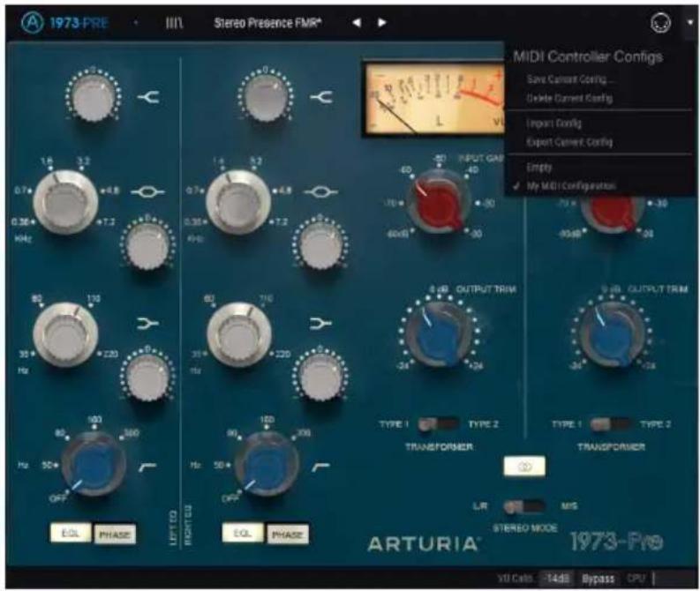
Task: Click right EQ mid frequency selector knob
Action: pos(238,202)
